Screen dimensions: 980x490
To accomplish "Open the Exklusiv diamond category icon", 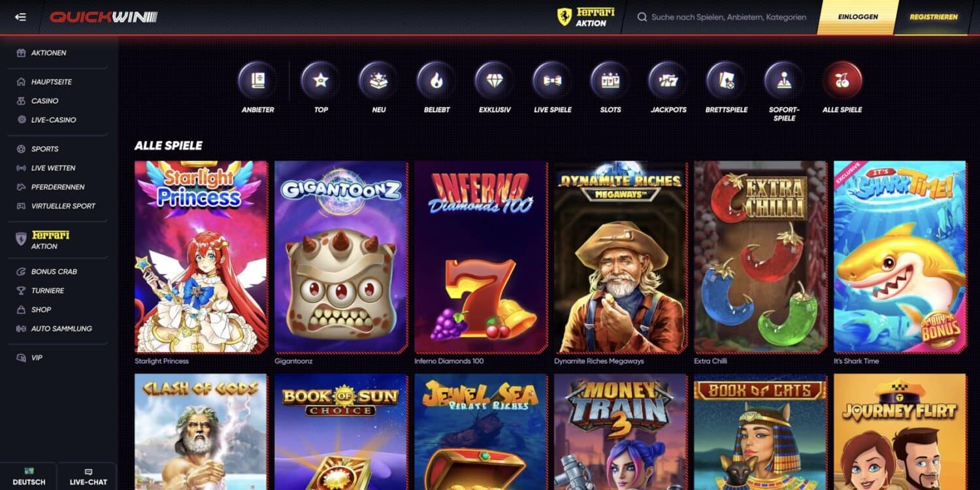I will point(495,80).
